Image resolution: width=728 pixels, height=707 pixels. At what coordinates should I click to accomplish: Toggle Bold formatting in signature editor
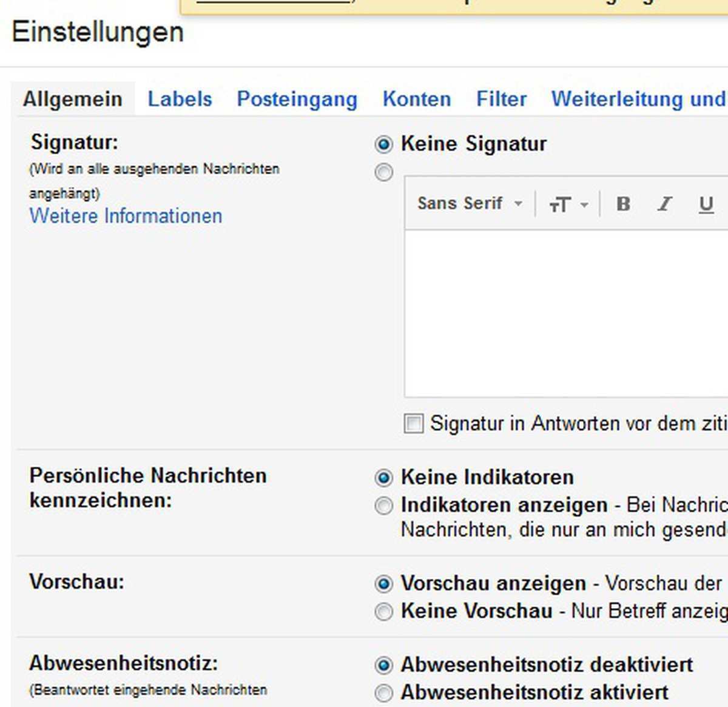point(623,204)
